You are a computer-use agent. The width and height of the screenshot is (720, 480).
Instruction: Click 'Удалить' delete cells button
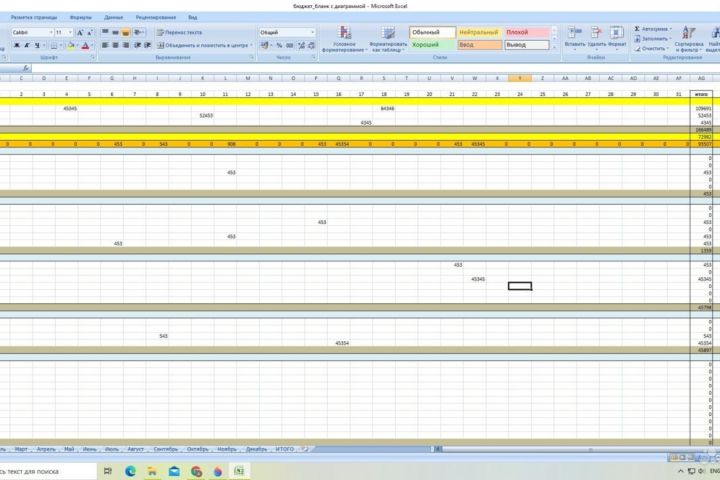(x=596, y=37)
